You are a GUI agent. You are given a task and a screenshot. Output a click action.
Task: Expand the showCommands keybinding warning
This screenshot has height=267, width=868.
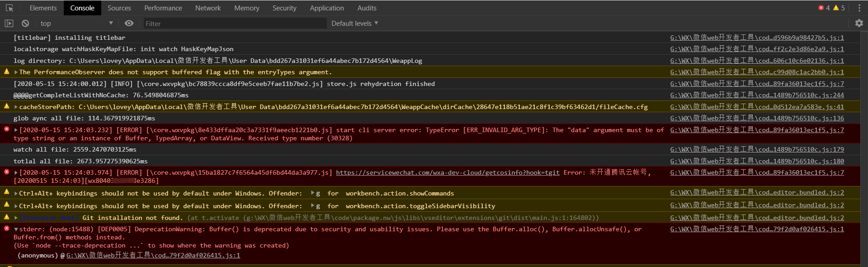pyautogui.click(x=16, y=194)
